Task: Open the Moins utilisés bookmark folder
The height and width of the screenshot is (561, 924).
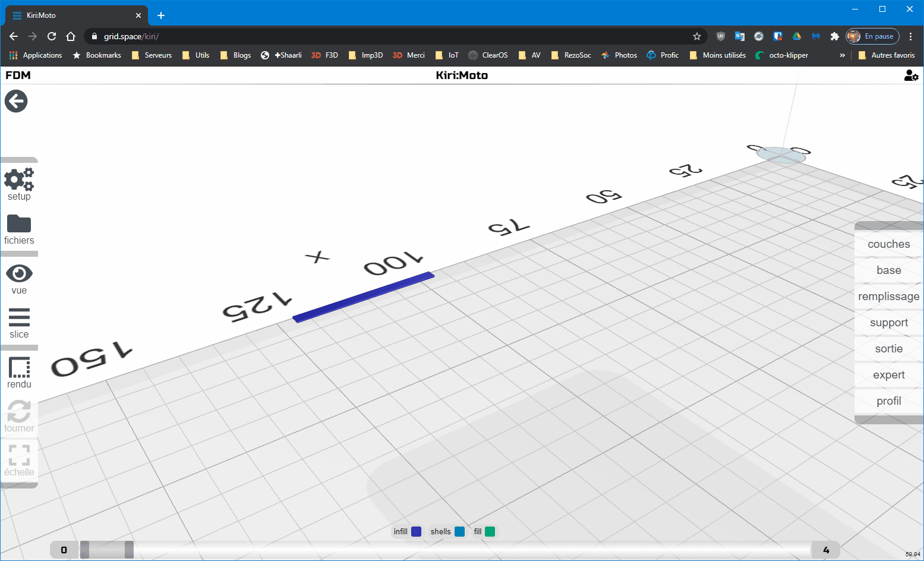Action: [x=717, y=55]
